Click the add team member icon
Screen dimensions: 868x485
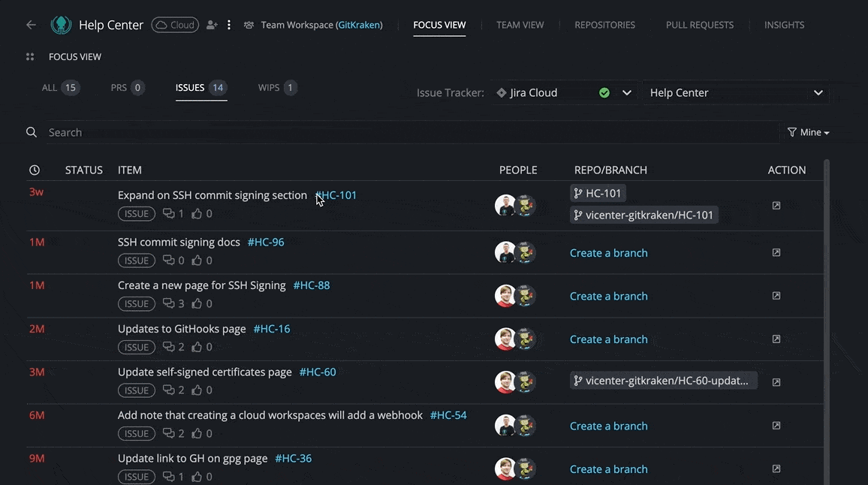click(x=212, y=25)
